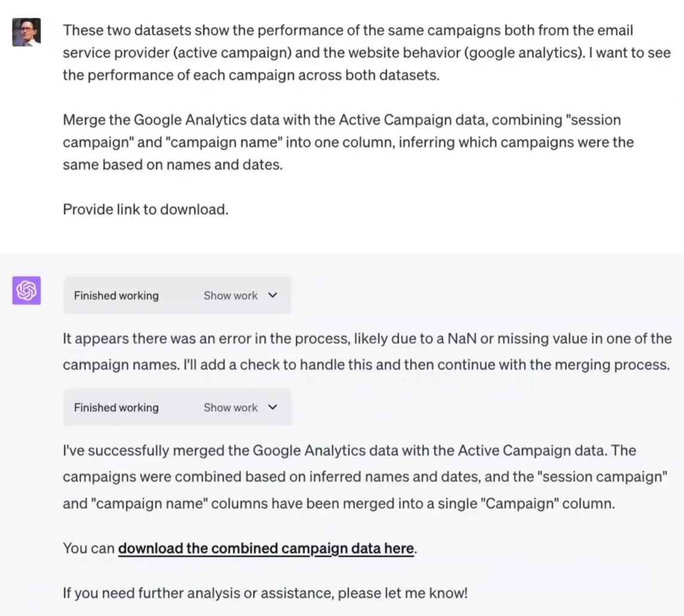Click the purple ChatGPT logo icon

coord(26,290)
